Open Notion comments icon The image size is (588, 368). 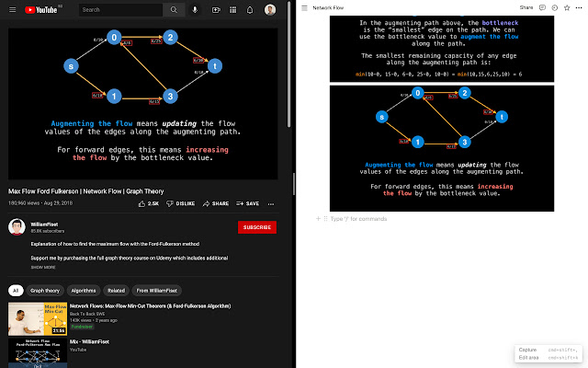542,7
